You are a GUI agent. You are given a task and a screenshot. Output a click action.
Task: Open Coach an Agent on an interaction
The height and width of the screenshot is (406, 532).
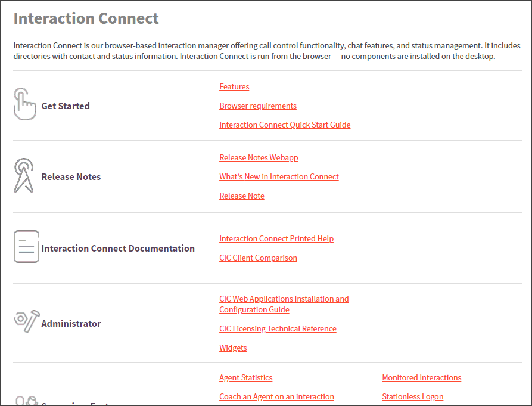pyautogui.click(x=276, y=397)
